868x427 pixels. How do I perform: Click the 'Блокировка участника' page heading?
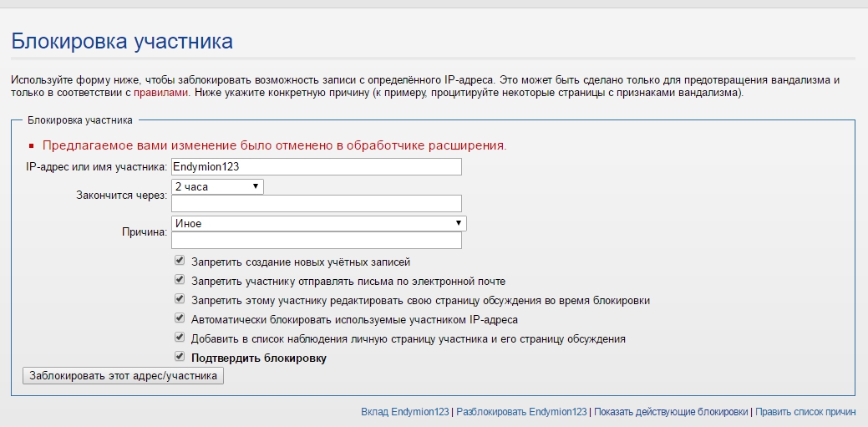(x=122, y=42)
